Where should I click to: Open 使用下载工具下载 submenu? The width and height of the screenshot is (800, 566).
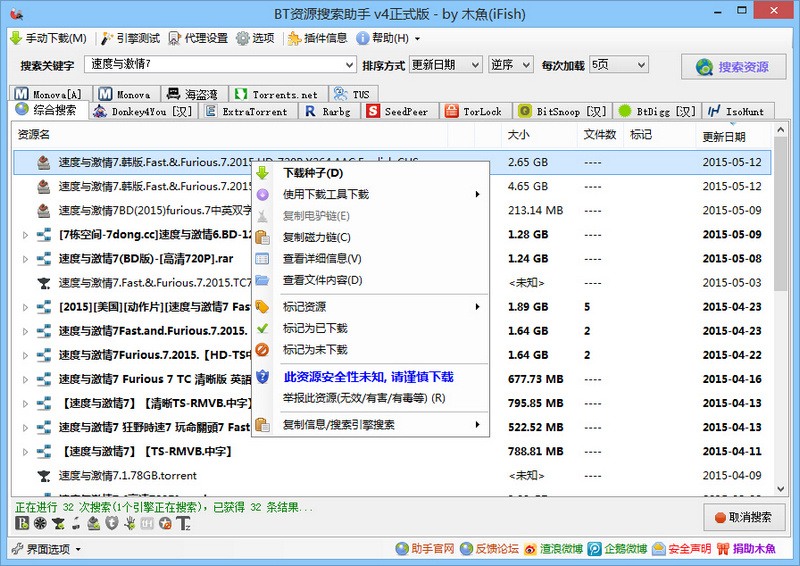pyautogui.click(x=370, y=194)
